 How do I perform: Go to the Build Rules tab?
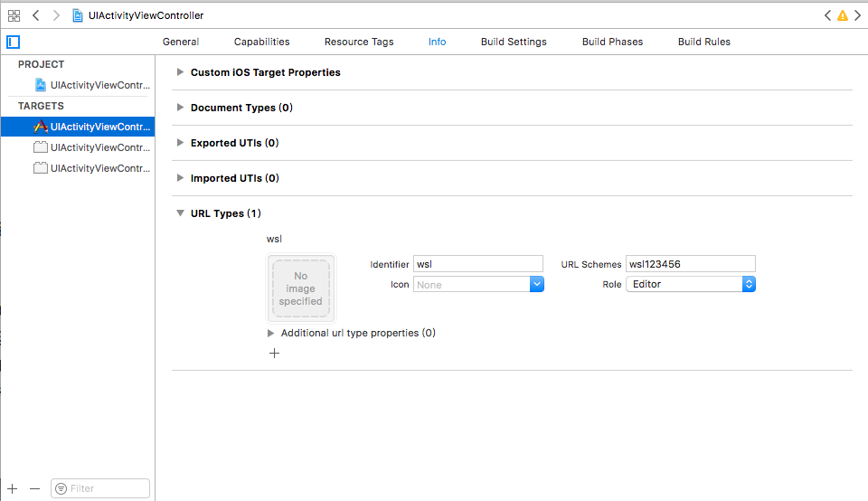pyautogui.click(x=704, y=43)
